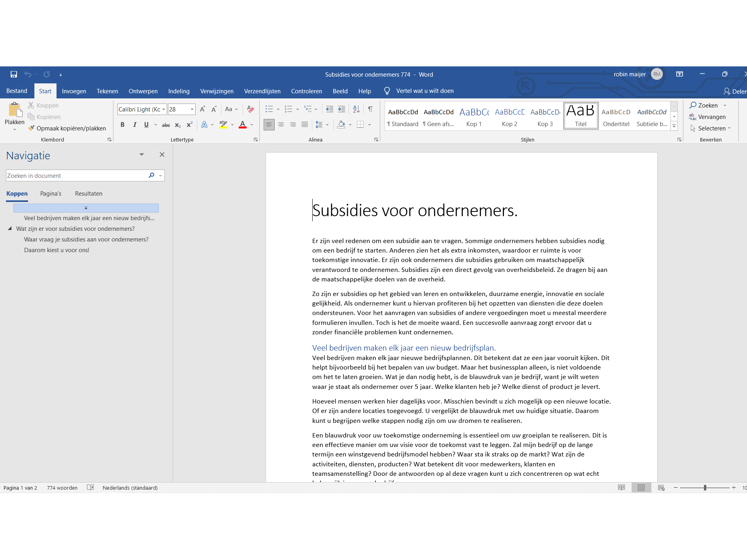Screen dimensions: 747x560
Task: Apply the Kop 1 style
Action: pyautogui.click(x=474, y=116)
